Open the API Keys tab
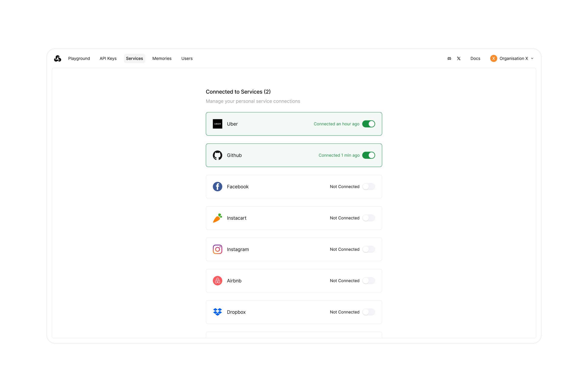 point(108,59)
